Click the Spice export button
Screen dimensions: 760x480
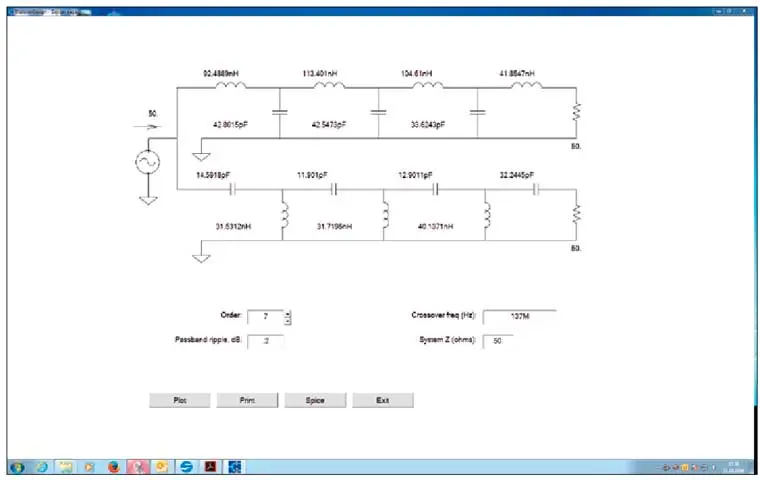(315, 400)
